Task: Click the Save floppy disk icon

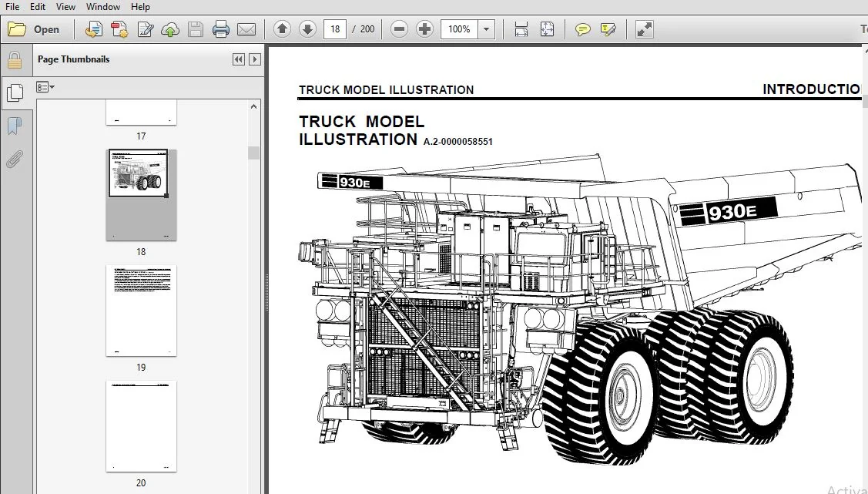Action: (x=196, y=29)
